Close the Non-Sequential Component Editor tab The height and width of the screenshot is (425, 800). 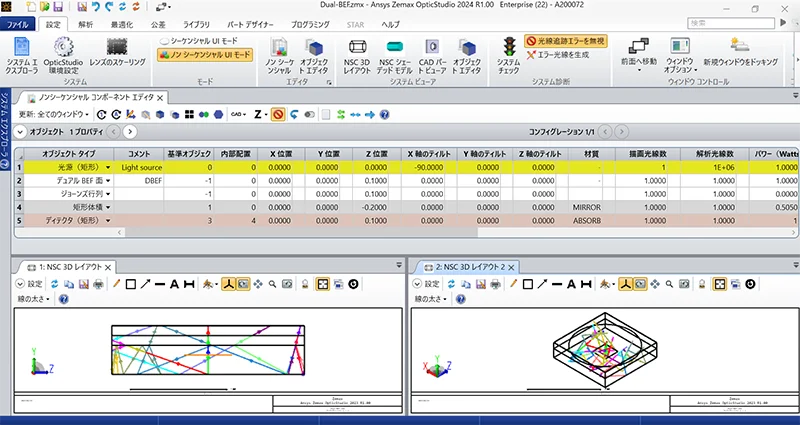click(160, 98)
